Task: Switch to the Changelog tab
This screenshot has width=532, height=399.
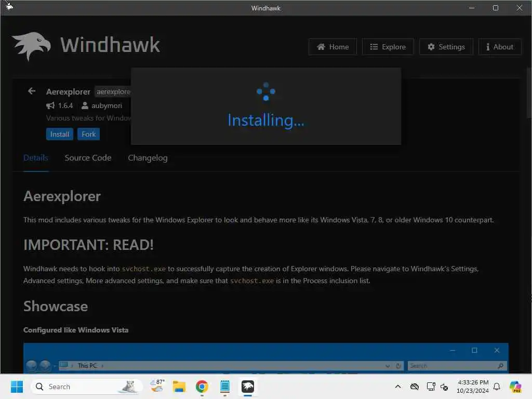Action: 148,158
